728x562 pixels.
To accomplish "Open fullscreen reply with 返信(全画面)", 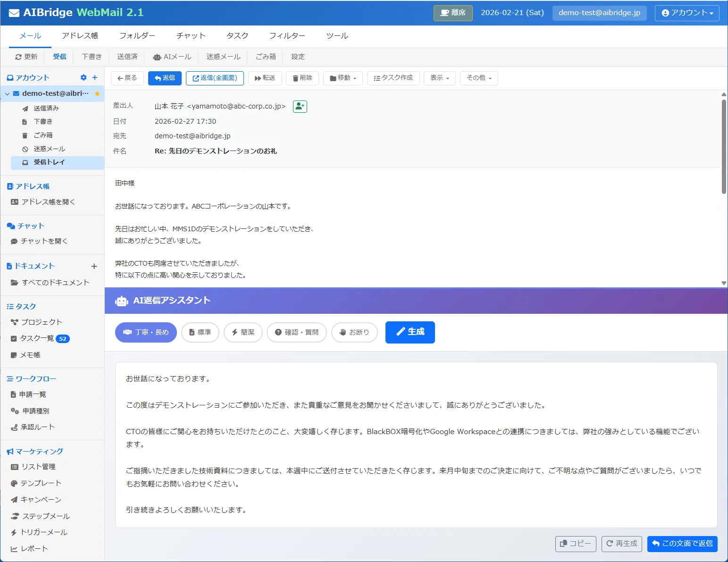I will [215, 78].
